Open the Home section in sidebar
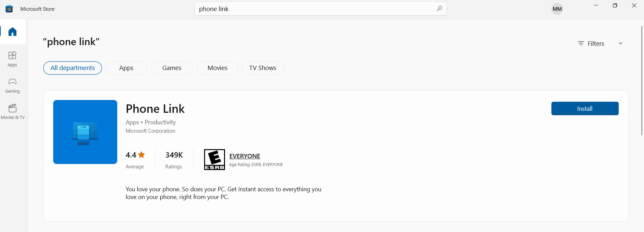644x232 pixels. [x=12, y=32]
